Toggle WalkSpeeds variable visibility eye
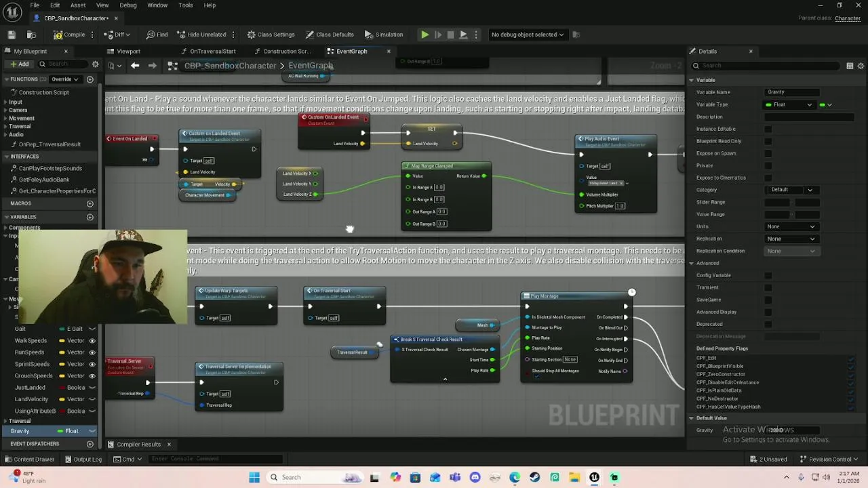The height and width of the screenshot is (488, 868). (92, 341)
